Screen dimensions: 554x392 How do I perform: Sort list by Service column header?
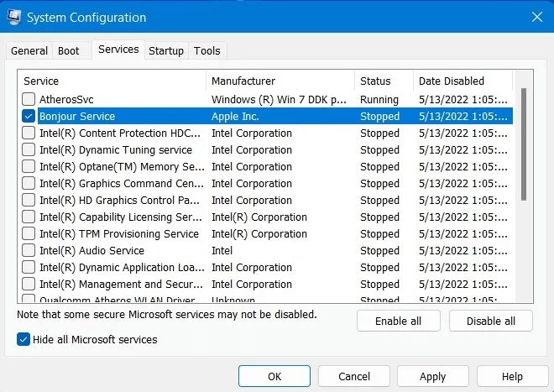112,81
